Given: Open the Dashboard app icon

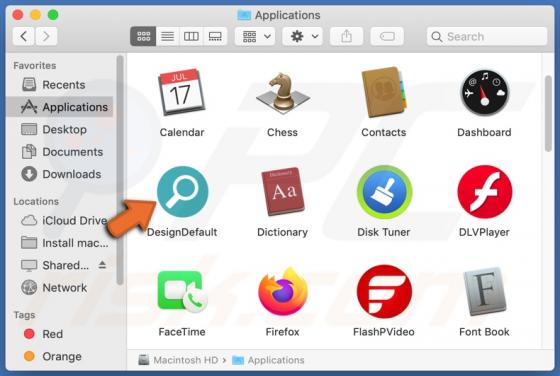Looking at the screenshot, I should click(x=484, y=92).
